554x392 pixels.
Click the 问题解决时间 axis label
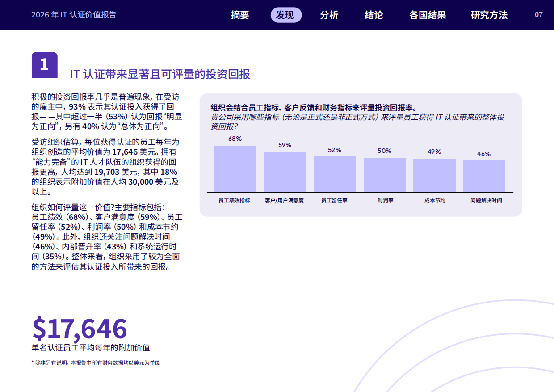[x=486, y=201]
